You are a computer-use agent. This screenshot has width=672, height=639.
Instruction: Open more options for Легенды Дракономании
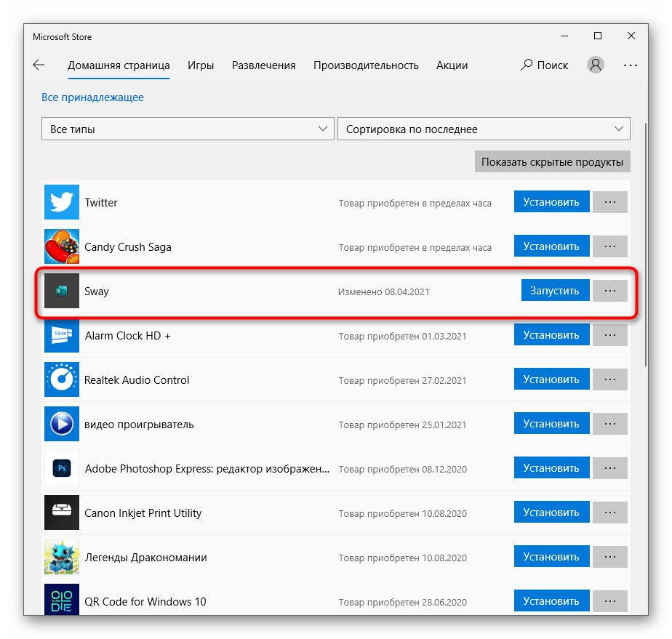[610, 557]
